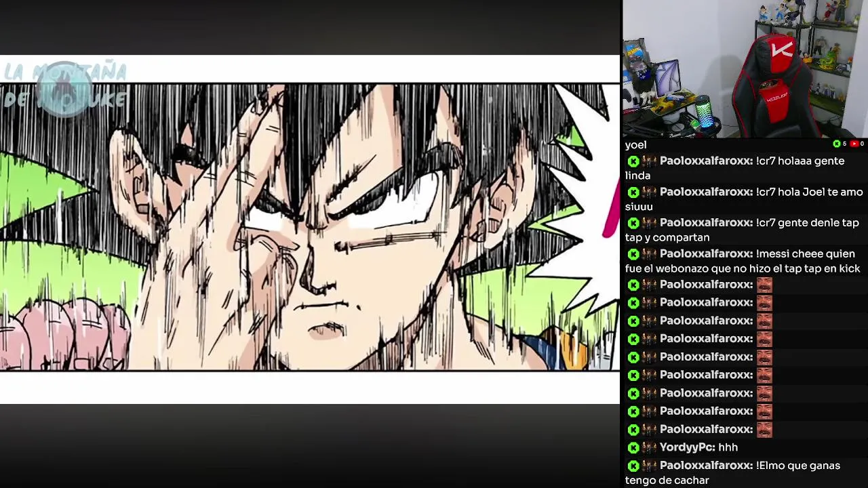This screenshot has height=488, width=868.
Task: Click the Kick badge beside "hola Joel te amo" message
Action: 633,192
